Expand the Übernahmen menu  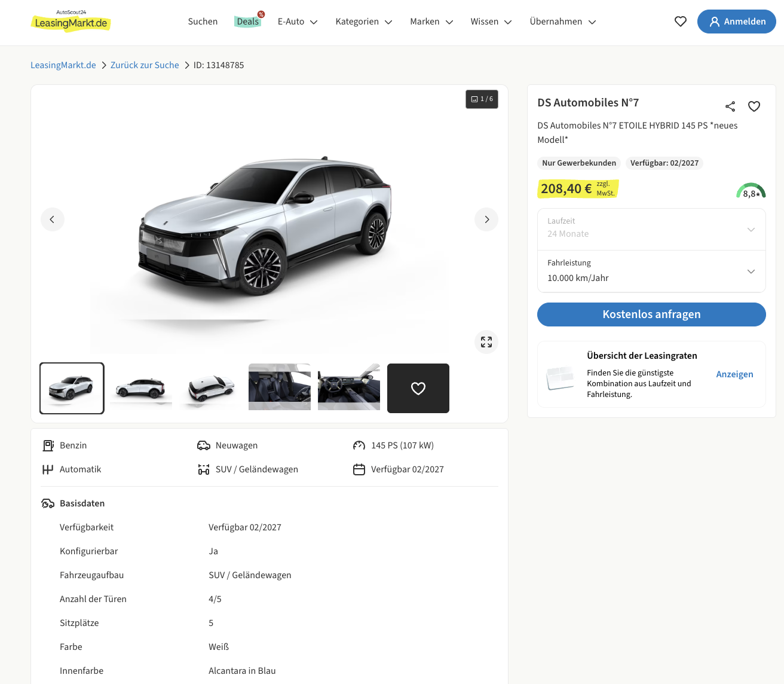point(563,22)
